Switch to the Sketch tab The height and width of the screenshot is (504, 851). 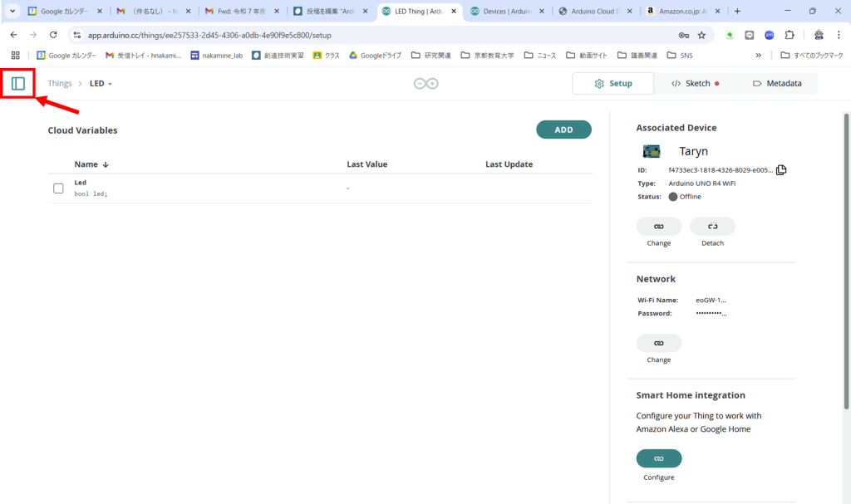point(695,84)
